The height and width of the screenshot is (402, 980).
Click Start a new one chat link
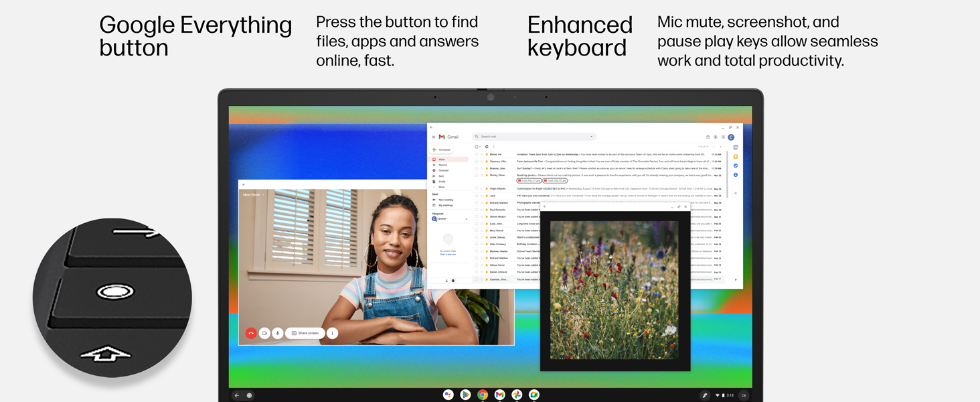tap(448, 255)
